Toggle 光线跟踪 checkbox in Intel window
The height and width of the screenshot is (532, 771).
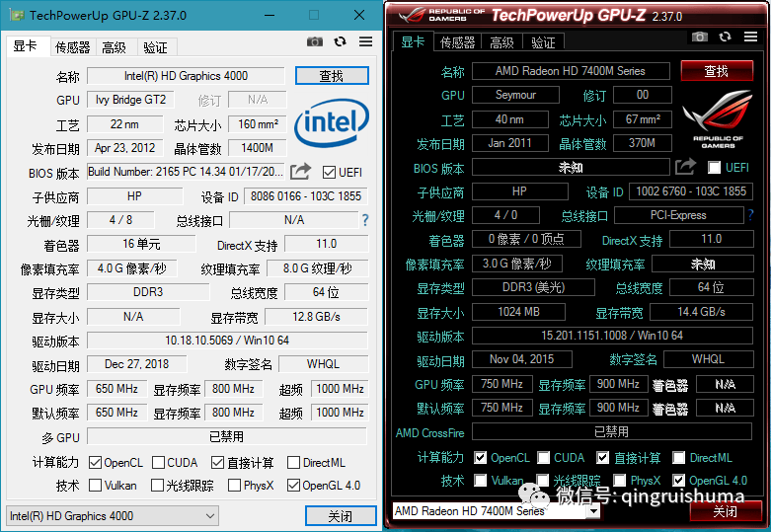tap(157, 486)
